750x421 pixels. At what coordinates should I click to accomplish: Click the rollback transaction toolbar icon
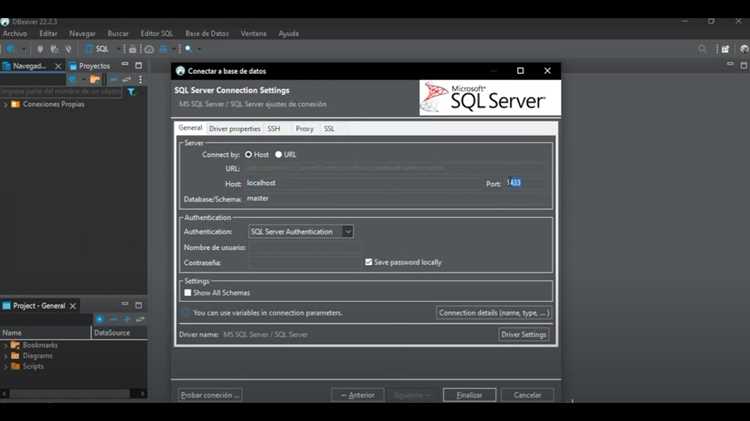point(149,49)
